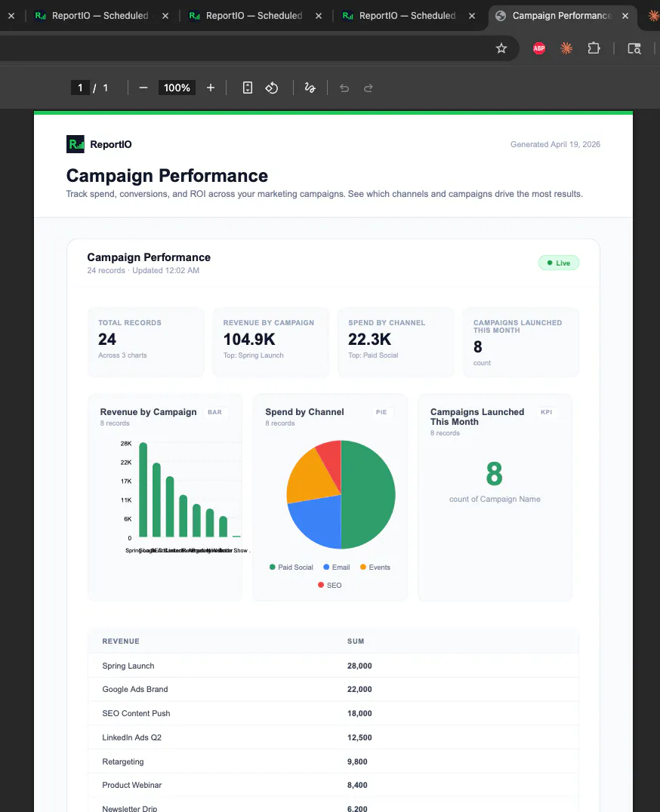Screen dimensions: 660x812
Task: Open the ABP ad blocker extension
Action: [x=538, y=49]
